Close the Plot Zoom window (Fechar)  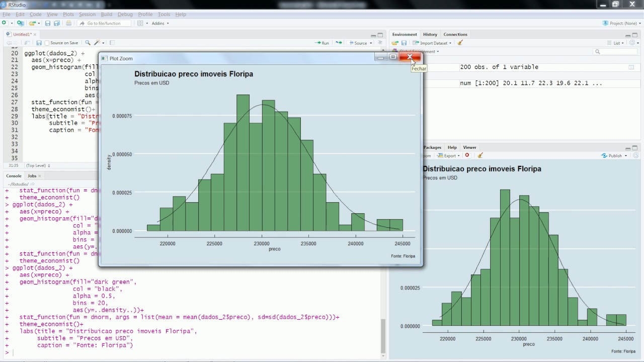(410, 57)
